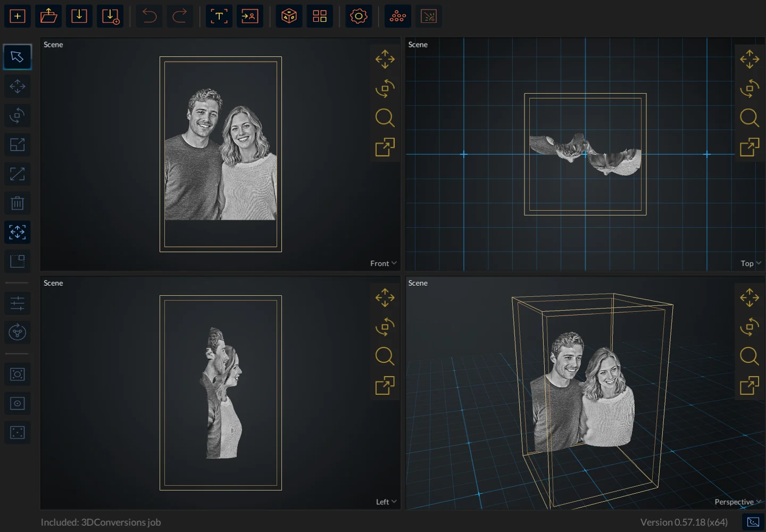
Task: Click rotate view icon in Top viewport
Action: pos(750,88)
